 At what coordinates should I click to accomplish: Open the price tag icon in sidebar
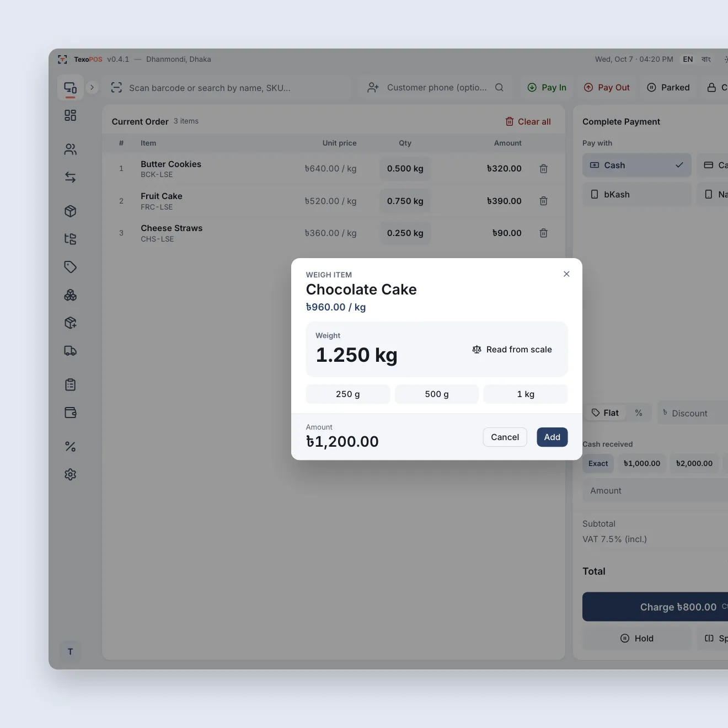click(x=70, y=267)
